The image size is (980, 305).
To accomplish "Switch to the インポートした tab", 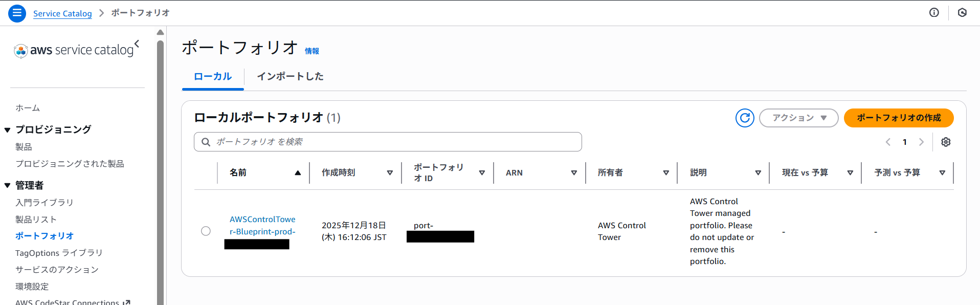I will coord(290,76).
